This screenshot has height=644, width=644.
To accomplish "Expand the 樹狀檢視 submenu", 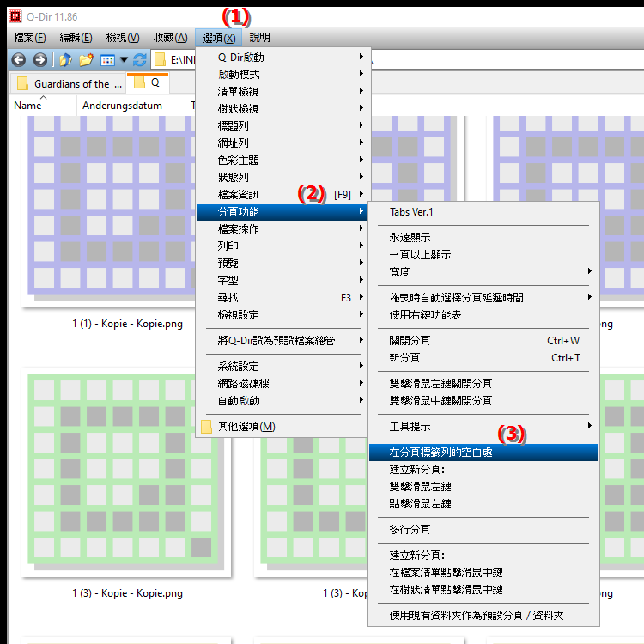I will click(x=283, y=109).
